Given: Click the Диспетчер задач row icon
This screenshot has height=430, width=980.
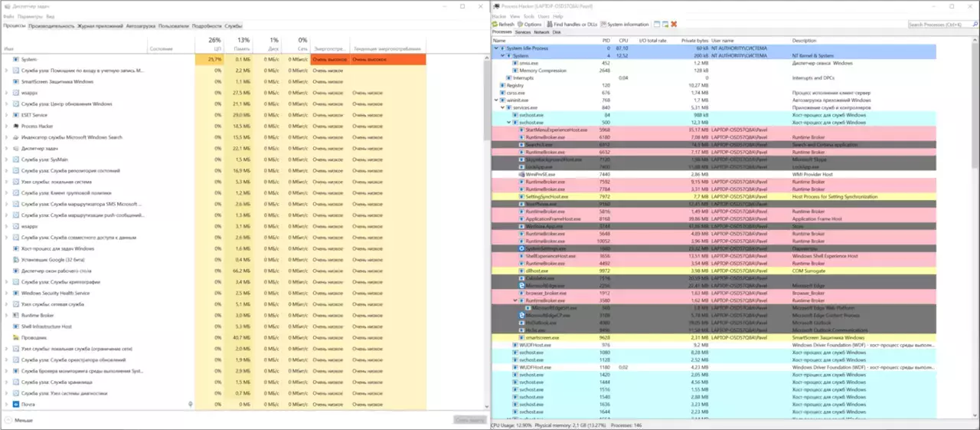Looking at the screenshot, I should (x=16, y=148).
